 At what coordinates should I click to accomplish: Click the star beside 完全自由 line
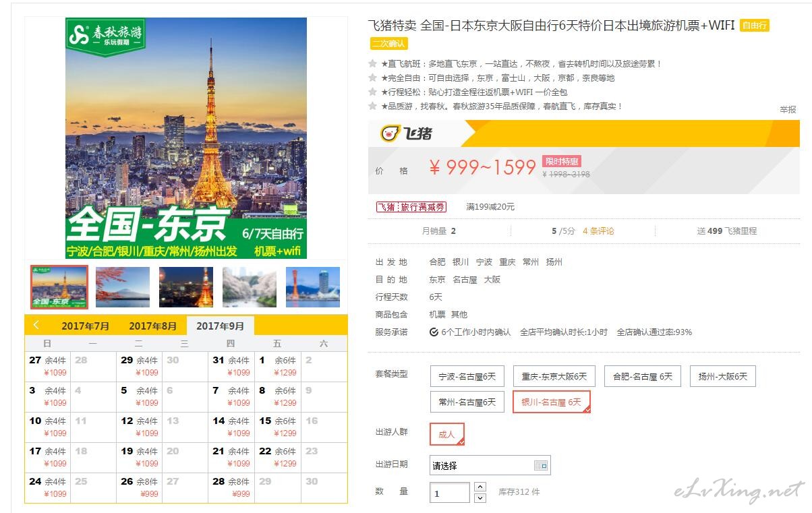pyautogui.click(x=372, y=78)
